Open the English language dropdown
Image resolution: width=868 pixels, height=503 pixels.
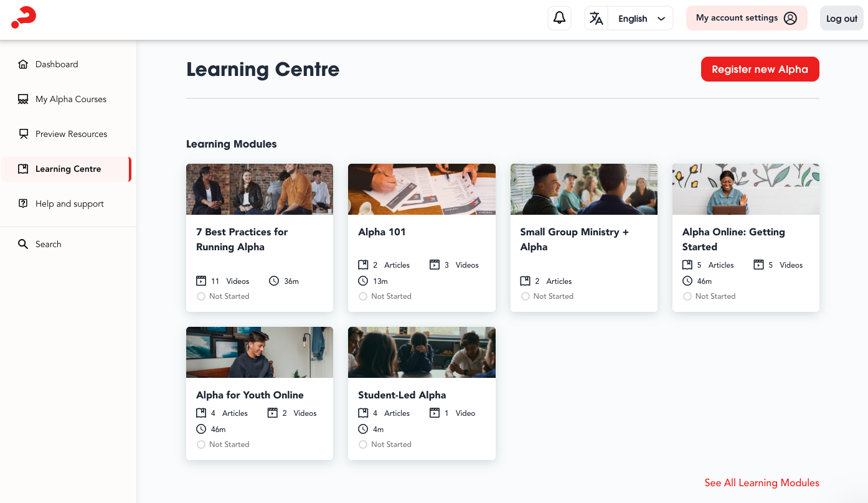coord(633,18)
